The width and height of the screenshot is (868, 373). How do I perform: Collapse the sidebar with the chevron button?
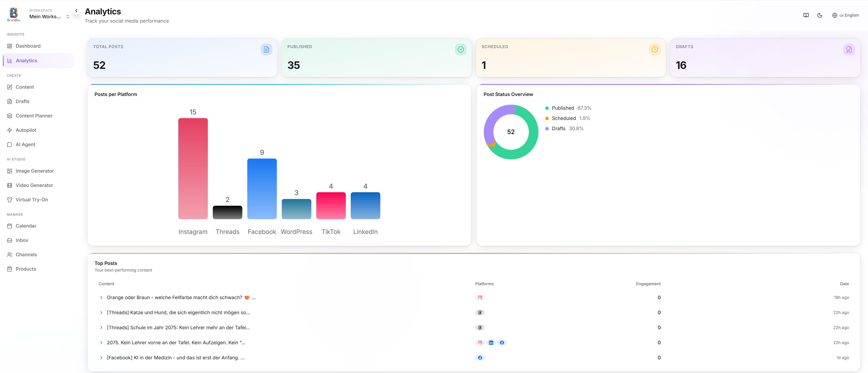click(x=77, y=11)
